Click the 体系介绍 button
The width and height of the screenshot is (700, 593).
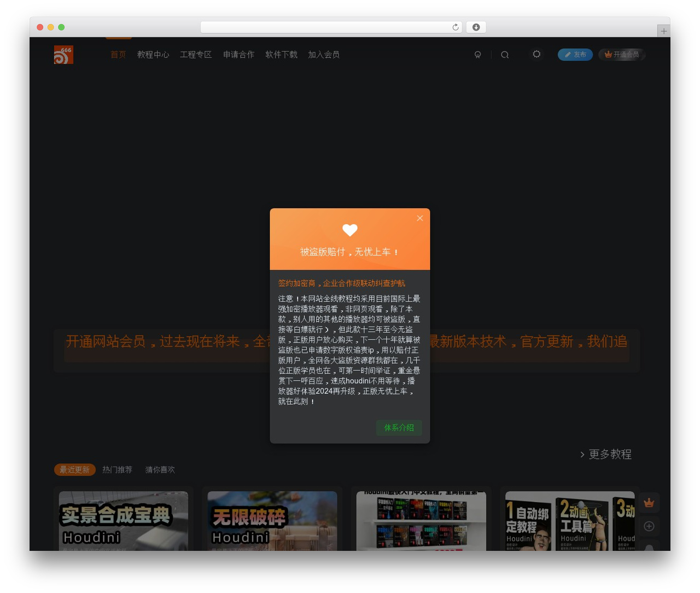[399, 428]
